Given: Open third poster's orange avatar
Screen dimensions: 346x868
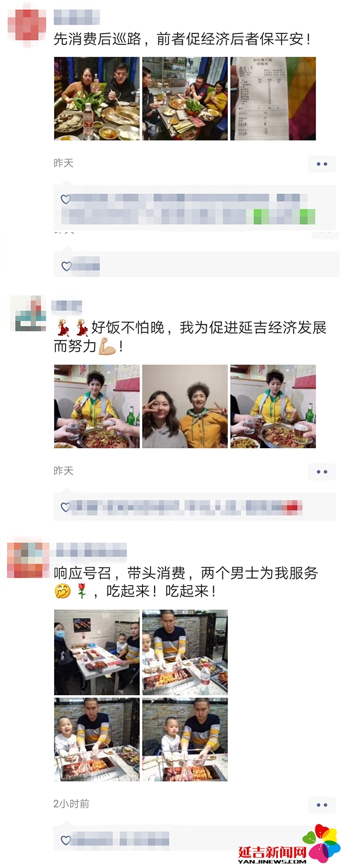Looking at the screenshot, I should point(28,559).
